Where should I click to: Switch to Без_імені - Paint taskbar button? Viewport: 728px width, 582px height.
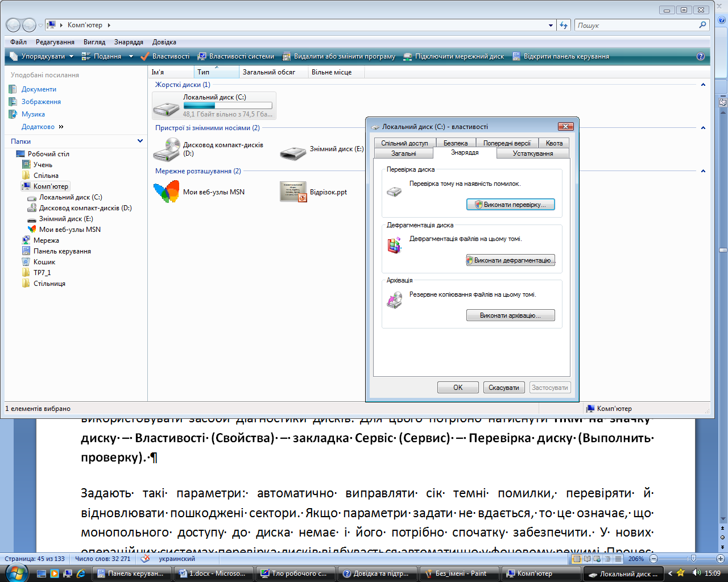458,573
